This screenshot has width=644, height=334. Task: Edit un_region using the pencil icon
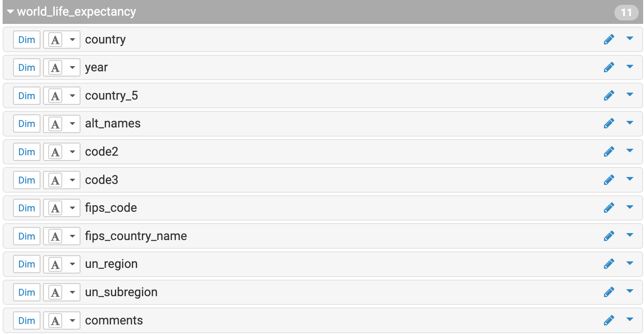point(609,264)
